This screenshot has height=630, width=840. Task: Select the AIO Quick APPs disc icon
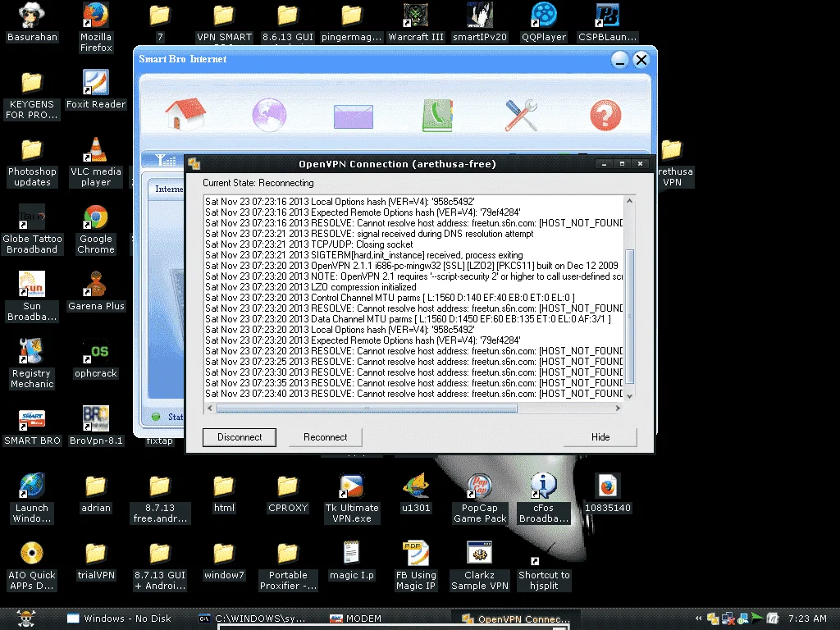pos(32,566)
